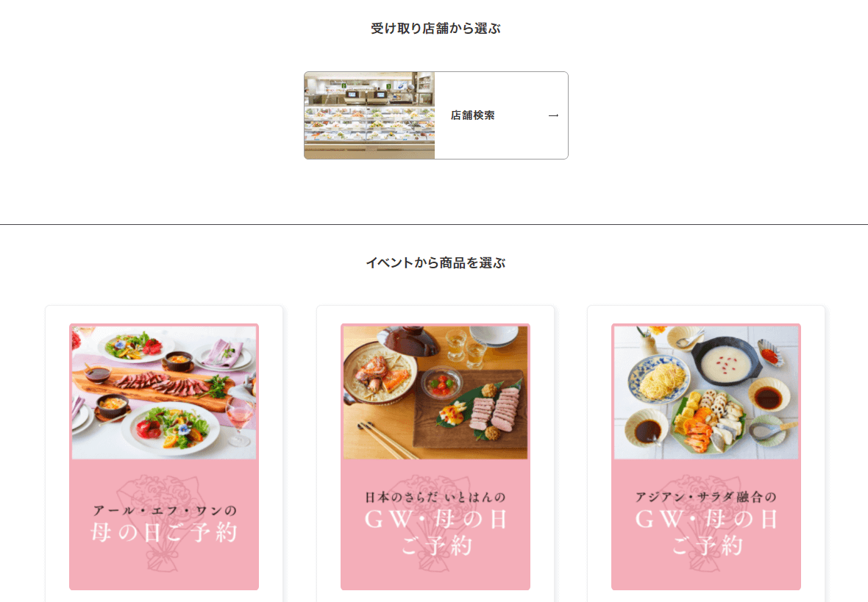Click アジアン・サラダ融合の subtitle text
The height and width of the screenshot is (602, 868).
pyautogui.click(x=706, y=497)
